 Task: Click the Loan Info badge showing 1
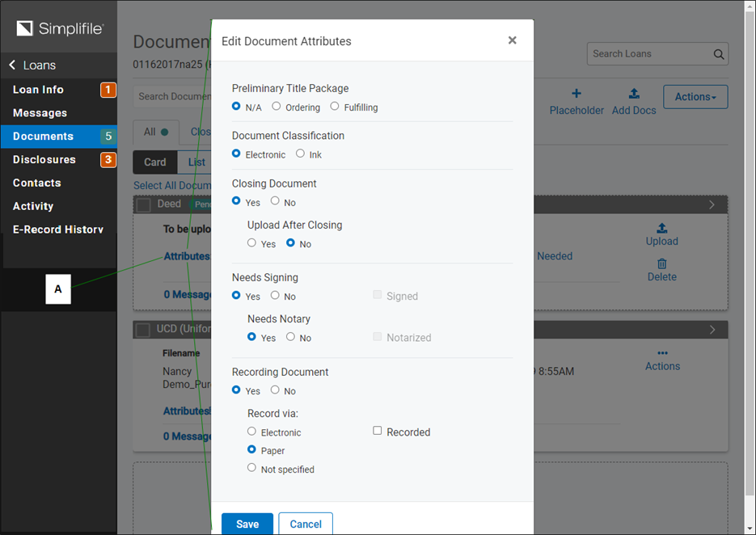coord(108,90)
